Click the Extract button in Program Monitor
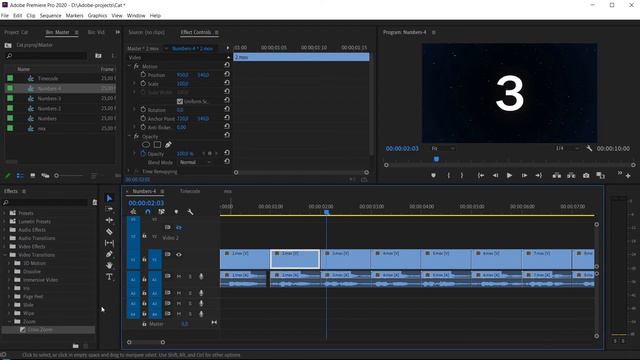The height and width of the screenshot is (360, 640). pos(571,176)
